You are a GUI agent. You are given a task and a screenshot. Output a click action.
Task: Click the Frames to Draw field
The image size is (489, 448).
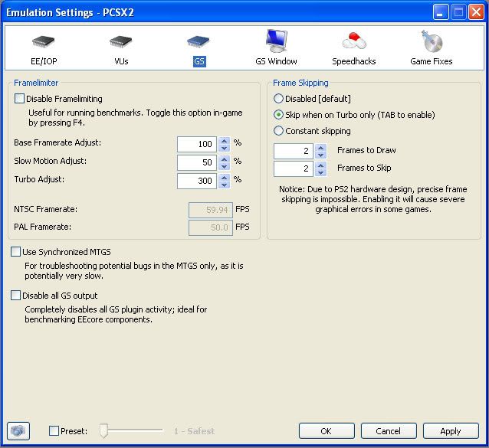pyautogui.click(x=294, y=151)
